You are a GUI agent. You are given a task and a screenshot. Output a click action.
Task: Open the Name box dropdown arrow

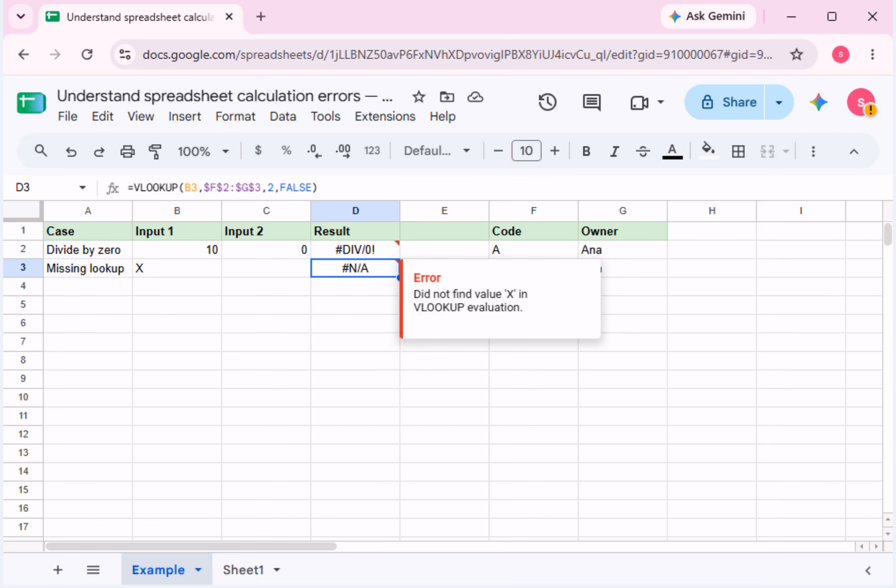(83, 188)
